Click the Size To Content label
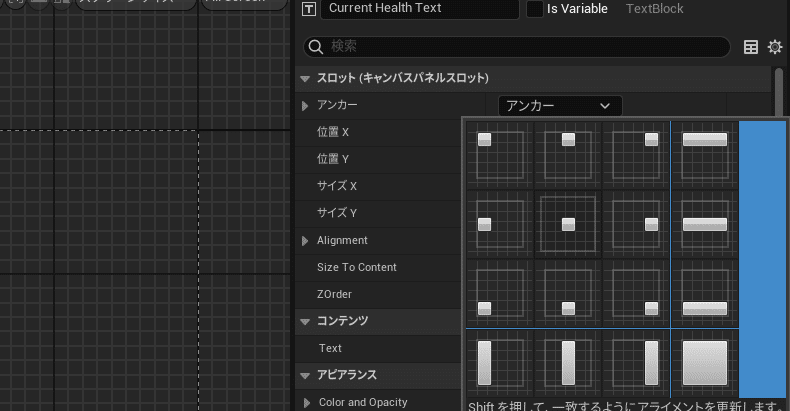Screen dimensions: 790x411 (357, 267)
